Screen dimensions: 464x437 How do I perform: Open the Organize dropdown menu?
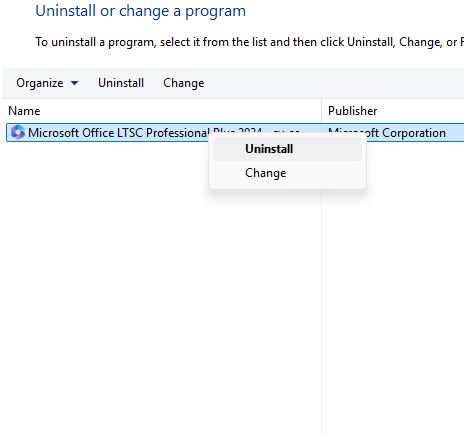tap(47, 83)
